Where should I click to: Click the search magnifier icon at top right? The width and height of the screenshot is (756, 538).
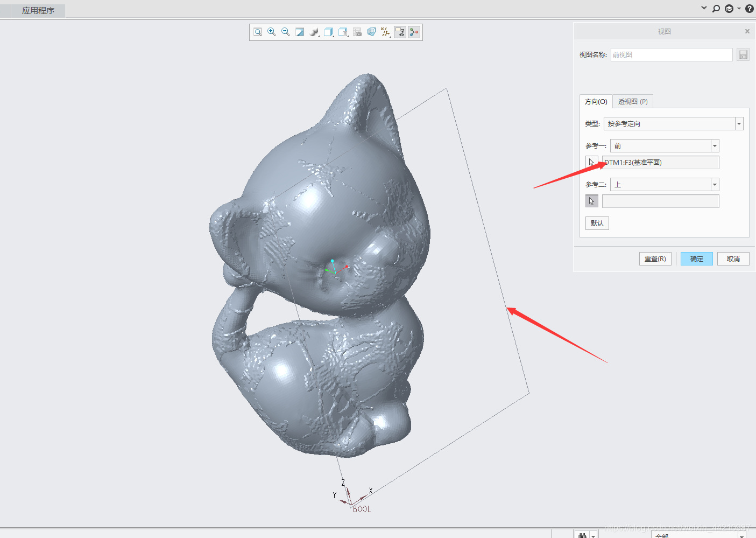click(x=716, y=9)
